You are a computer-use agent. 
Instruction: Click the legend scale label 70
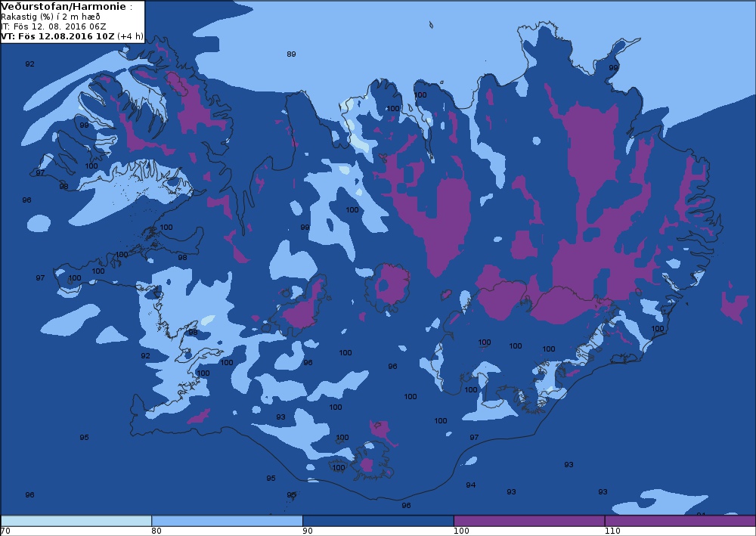coord(5,531)
